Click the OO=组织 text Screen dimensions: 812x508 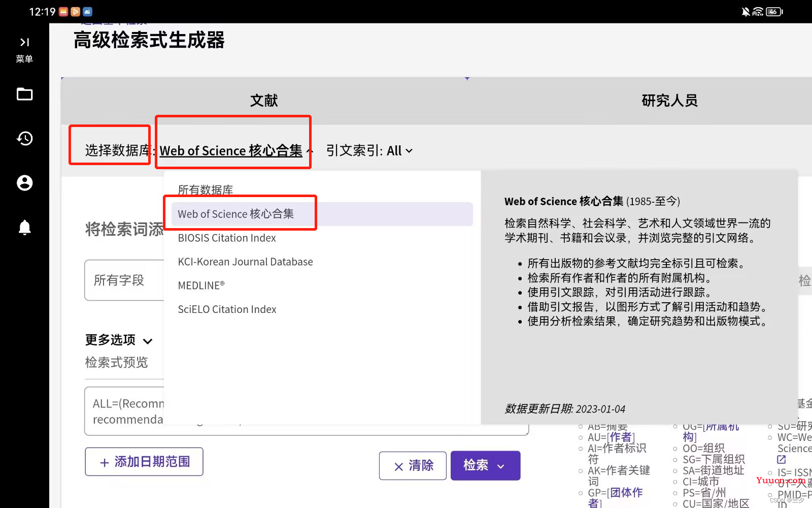tap(703, 448)
